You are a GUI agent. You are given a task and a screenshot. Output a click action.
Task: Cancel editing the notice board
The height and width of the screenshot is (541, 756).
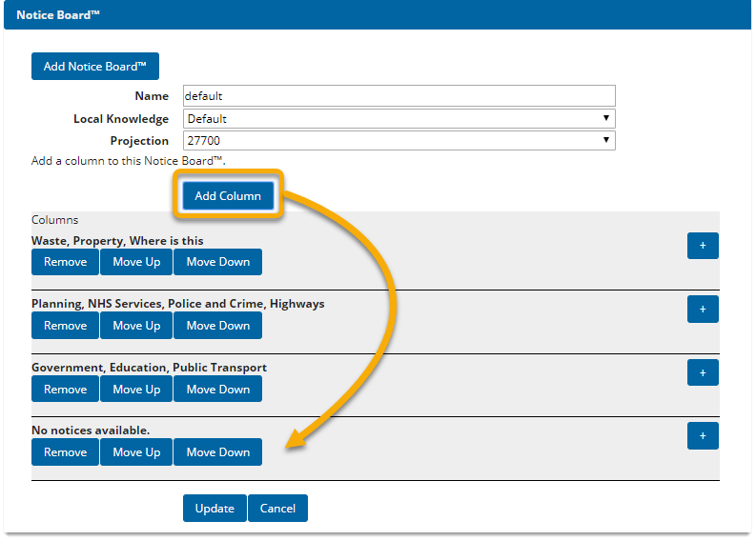[277, 509]
